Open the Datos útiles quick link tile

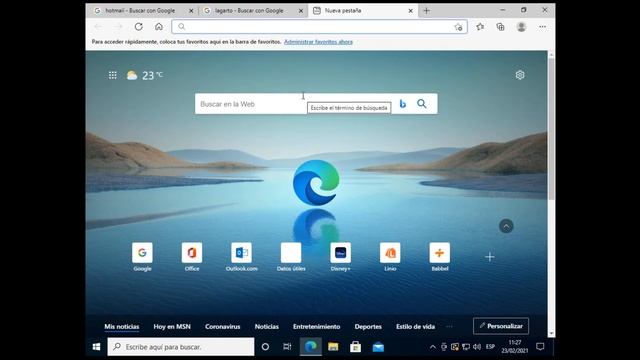pyautogui.click(x=291, y=257)
